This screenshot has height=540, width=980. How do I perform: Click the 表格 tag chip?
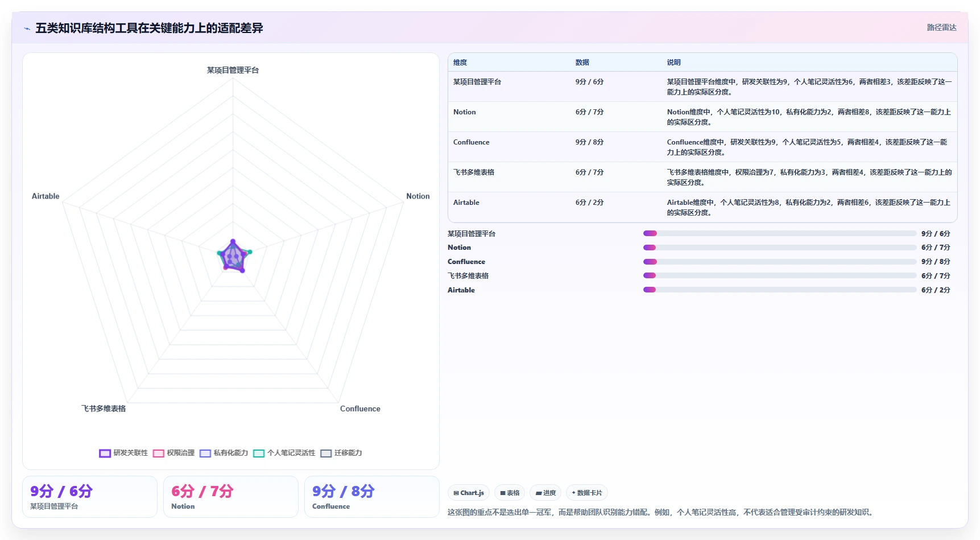[x=510, y=493]
